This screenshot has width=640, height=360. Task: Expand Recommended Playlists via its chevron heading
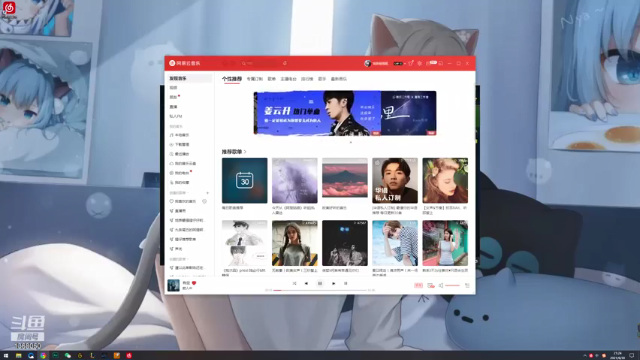pos(234,151)
